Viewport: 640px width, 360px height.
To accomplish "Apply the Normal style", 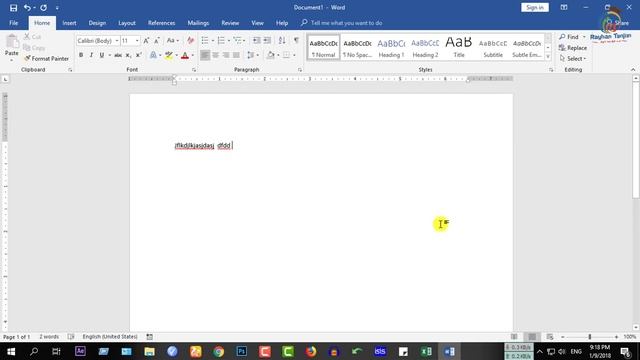I will (323, 47).
